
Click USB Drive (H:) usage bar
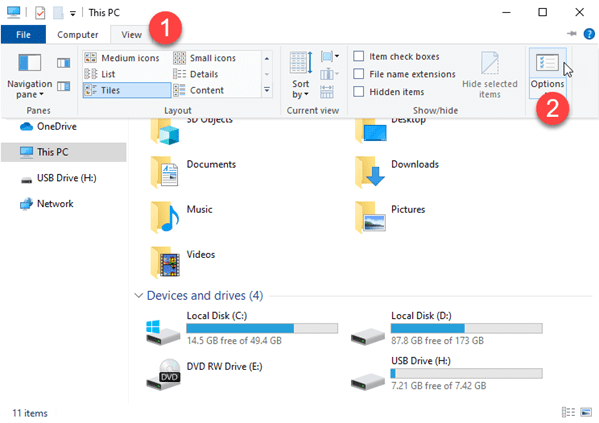[466, 373]
